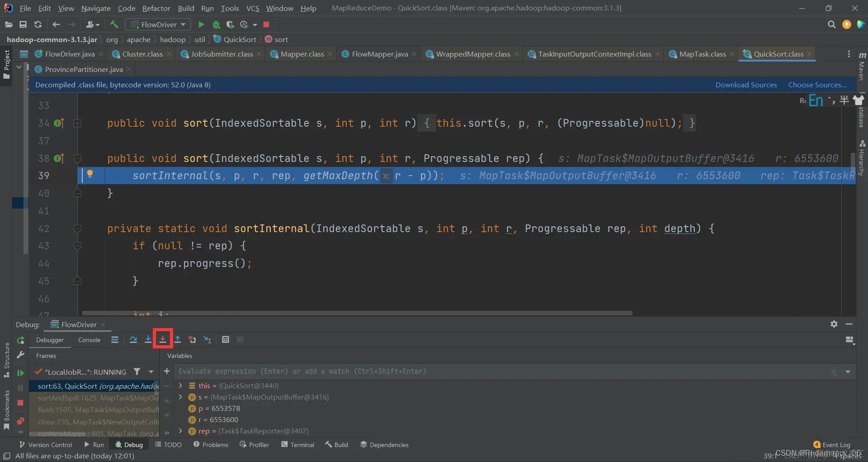Run FlowDriver with coverage icon

point(230,24)
